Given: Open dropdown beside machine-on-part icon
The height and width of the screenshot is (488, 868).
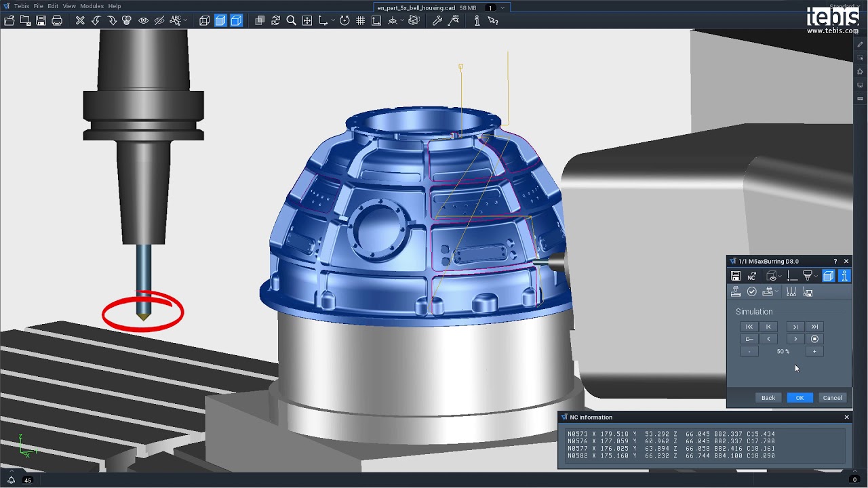Looking at the screenshot, I should coord(776,291).
